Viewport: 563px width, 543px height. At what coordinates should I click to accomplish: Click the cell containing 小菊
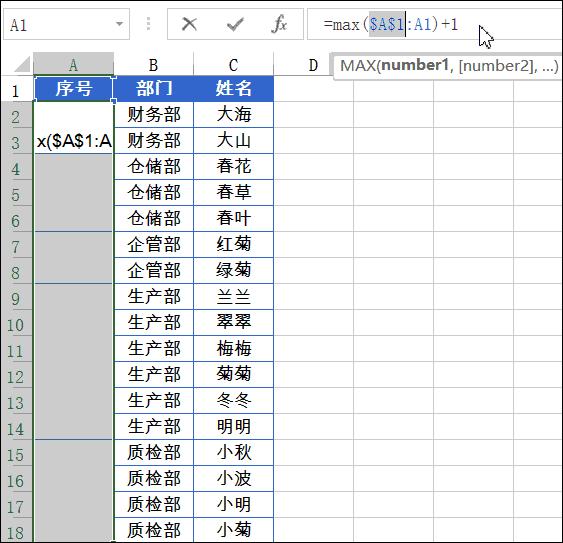click(233, 530)
